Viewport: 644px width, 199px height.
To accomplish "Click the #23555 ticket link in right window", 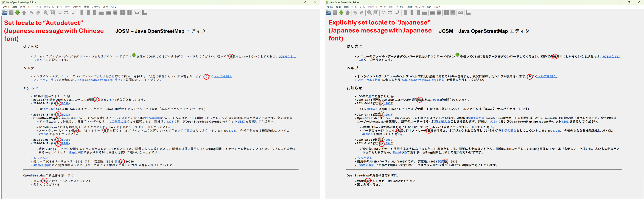I will click(x=367, y=134).
